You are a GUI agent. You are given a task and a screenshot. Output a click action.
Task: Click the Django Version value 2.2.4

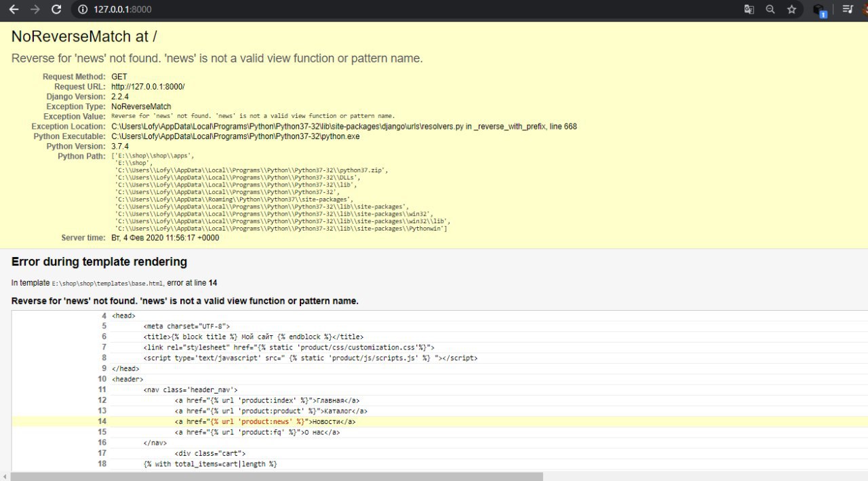pyautogui.click(x=120, y=97)
